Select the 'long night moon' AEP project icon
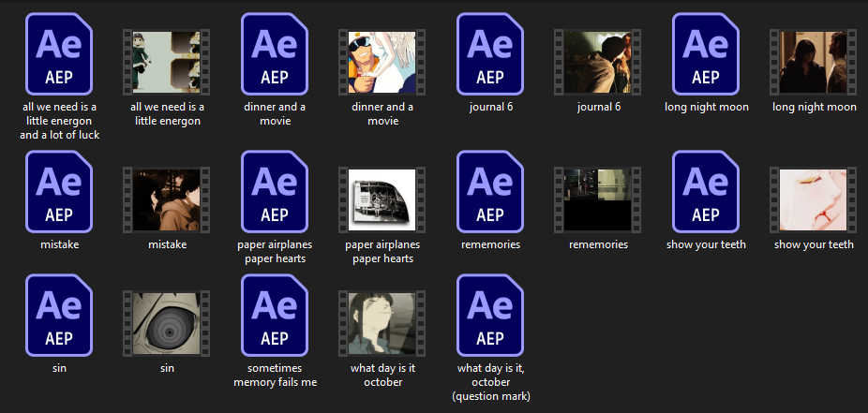 click(x=706, y=54)
